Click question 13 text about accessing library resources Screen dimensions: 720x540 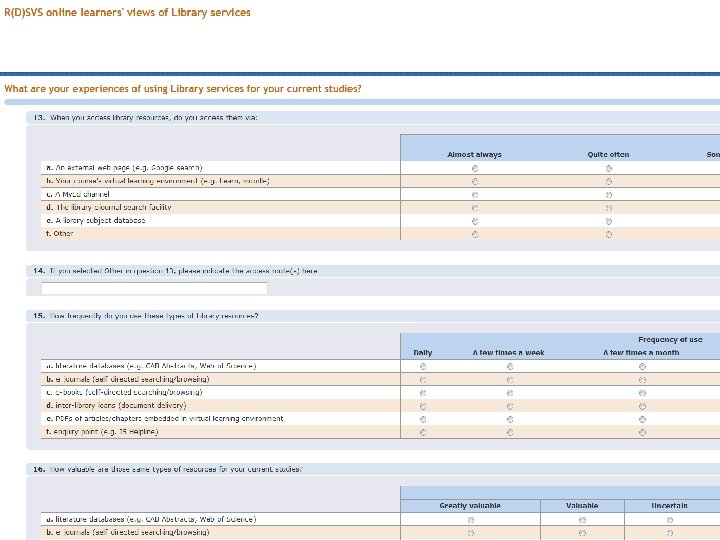tap(153, 118)
